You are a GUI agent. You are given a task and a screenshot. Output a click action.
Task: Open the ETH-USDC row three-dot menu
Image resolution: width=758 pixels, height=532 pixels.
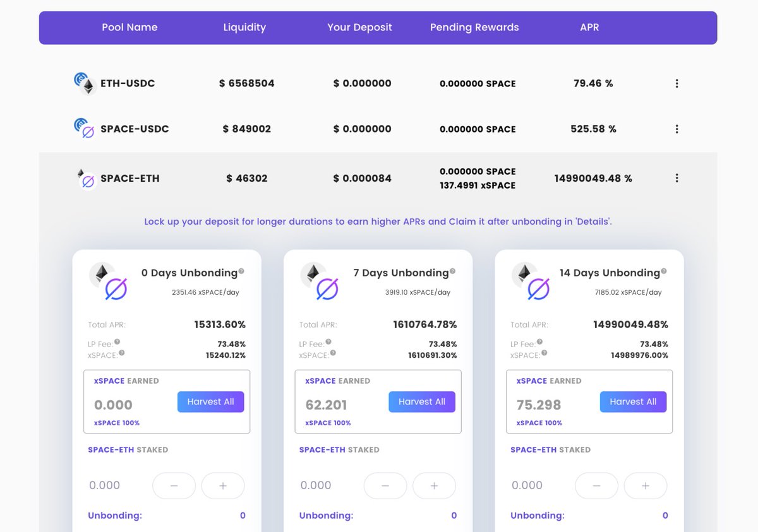click(x=677, y=83)
